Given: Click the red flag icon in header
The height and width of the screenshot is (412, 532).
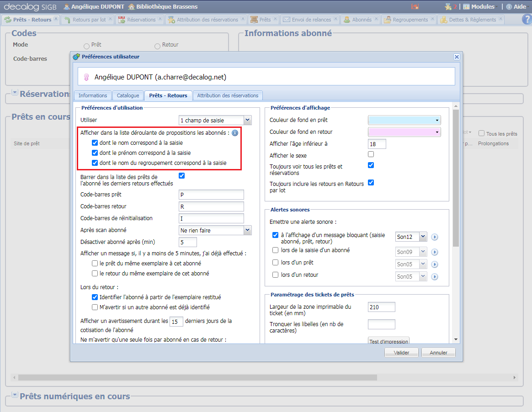Looking at the screenshot, I should pyautogui.click(x=415, y=7).
